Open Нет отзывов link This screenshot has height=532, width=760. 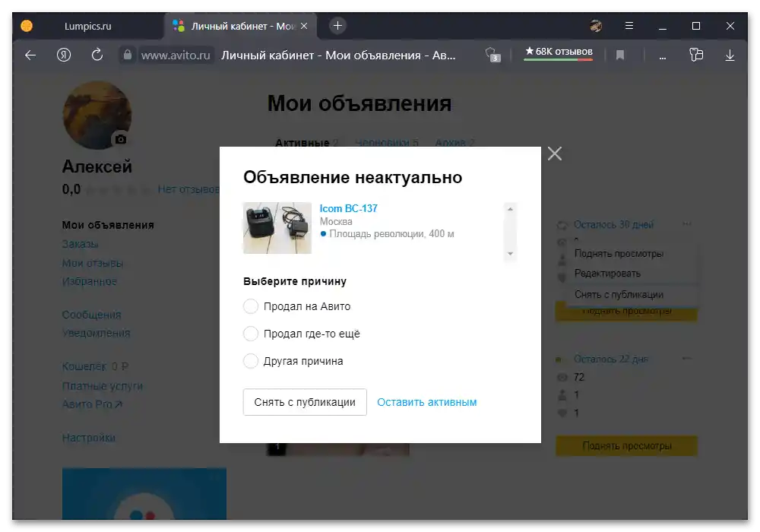tap(188, 189)
